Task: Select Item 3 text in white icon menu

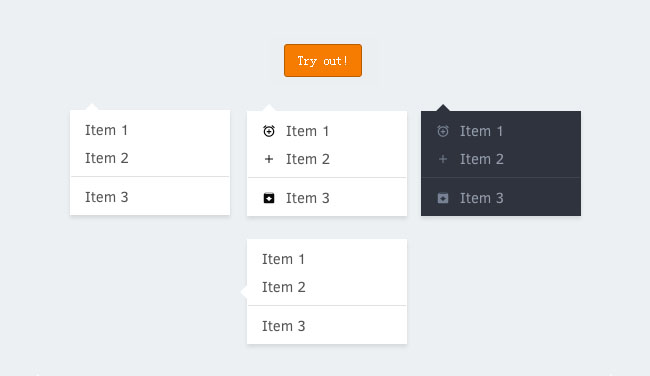Action: point(308,198)
